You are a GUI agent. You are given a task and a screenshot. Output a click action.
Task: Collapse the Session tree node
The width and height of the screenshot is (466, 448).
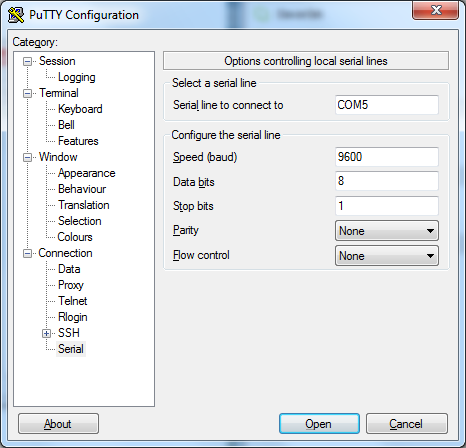pos(27,61)
